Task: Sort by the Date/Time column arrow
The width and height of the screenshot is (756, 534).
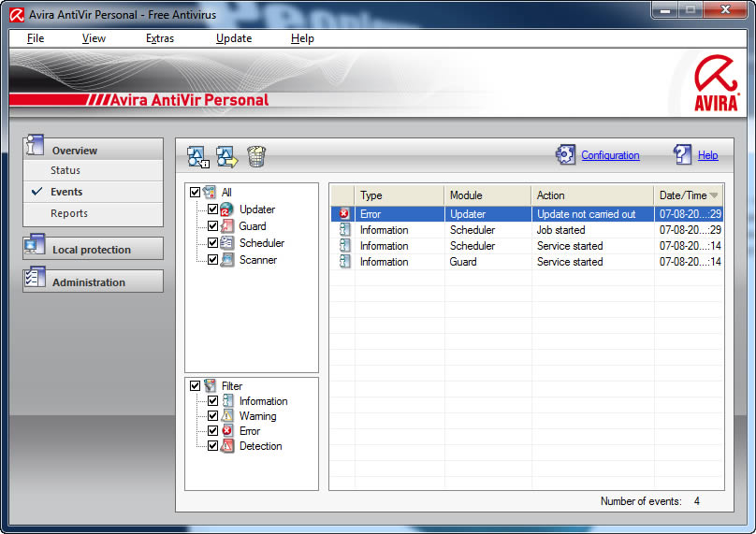Action: coord(715,195)
